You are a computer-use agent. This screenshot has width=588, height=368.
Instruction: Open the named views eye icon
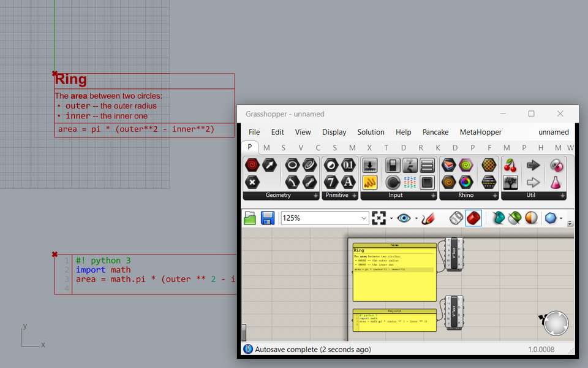[x=404, y=218]
